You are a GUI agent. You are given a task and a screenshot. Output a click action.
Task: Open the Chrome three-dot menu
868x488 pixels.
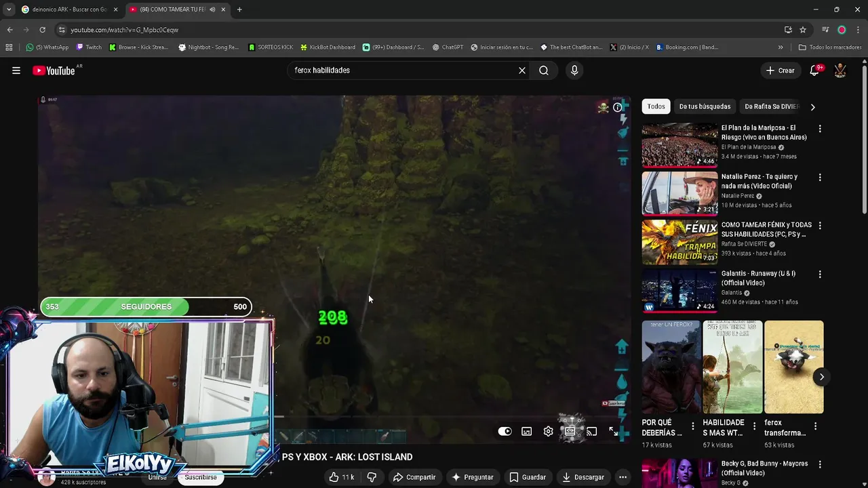pos(859,30)
